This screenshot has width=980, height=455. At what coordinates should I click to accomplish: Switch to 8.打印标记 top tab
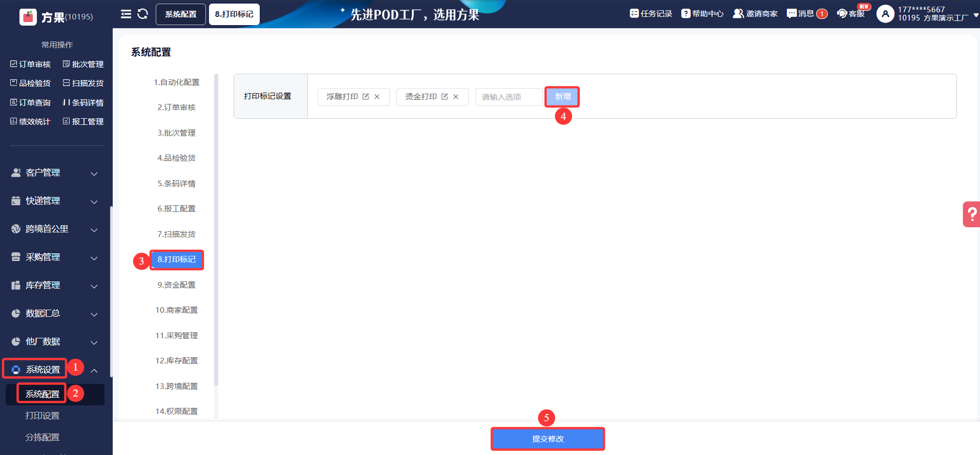click(234, 14)
